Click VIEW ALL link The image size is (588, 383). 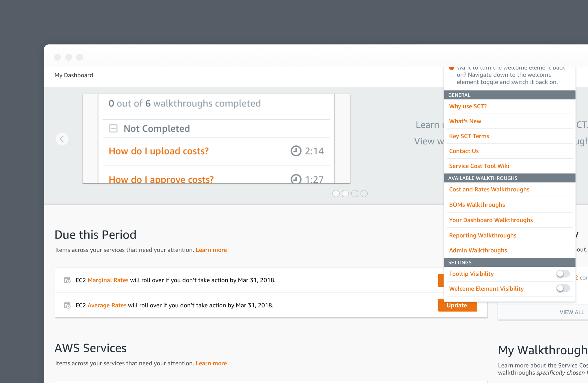tap(571, 312)
